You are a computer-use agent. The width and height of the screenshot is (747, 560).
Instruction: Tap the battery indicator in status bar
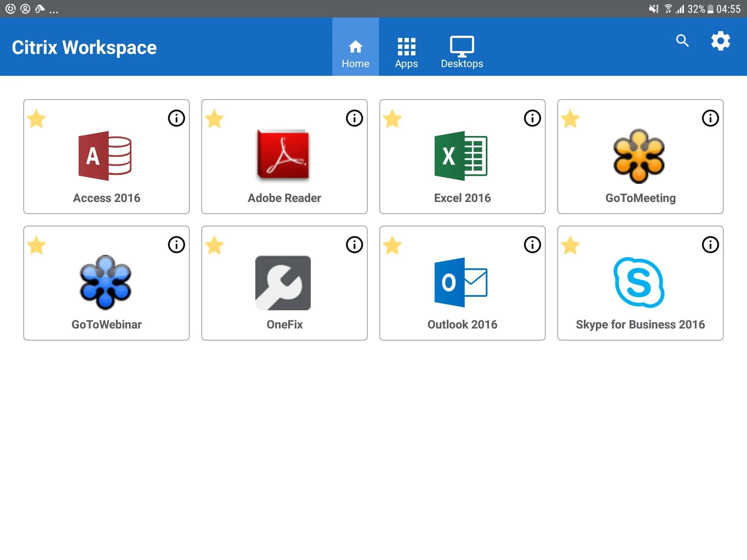tap(711, 9)
